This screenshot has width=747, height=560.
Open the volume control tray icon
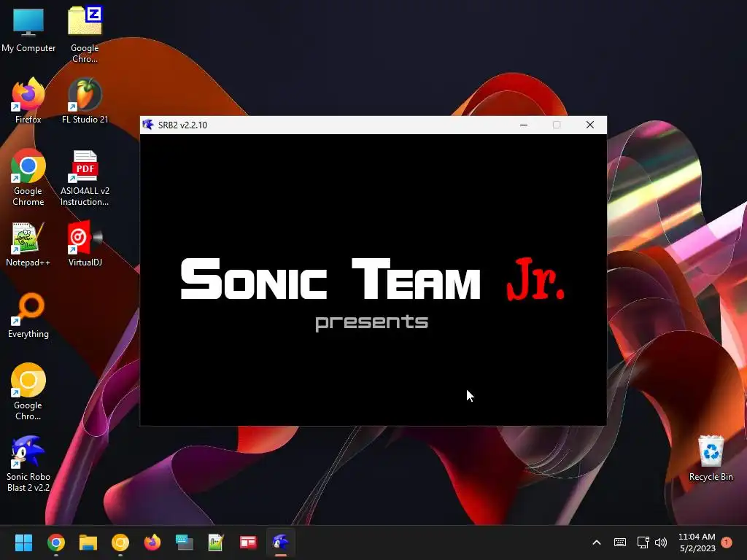tap(661, 542)
